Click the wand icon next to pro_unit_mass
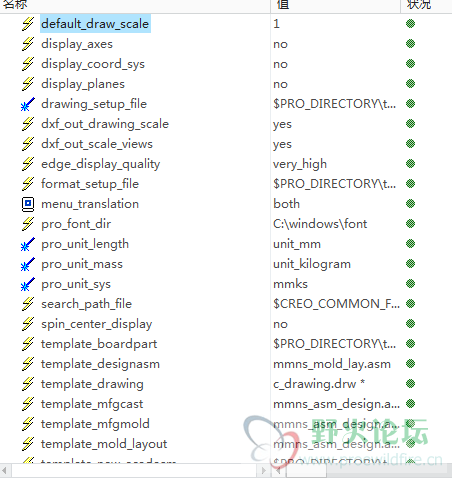Screen dimensions: 452x478 coord(28,264)
